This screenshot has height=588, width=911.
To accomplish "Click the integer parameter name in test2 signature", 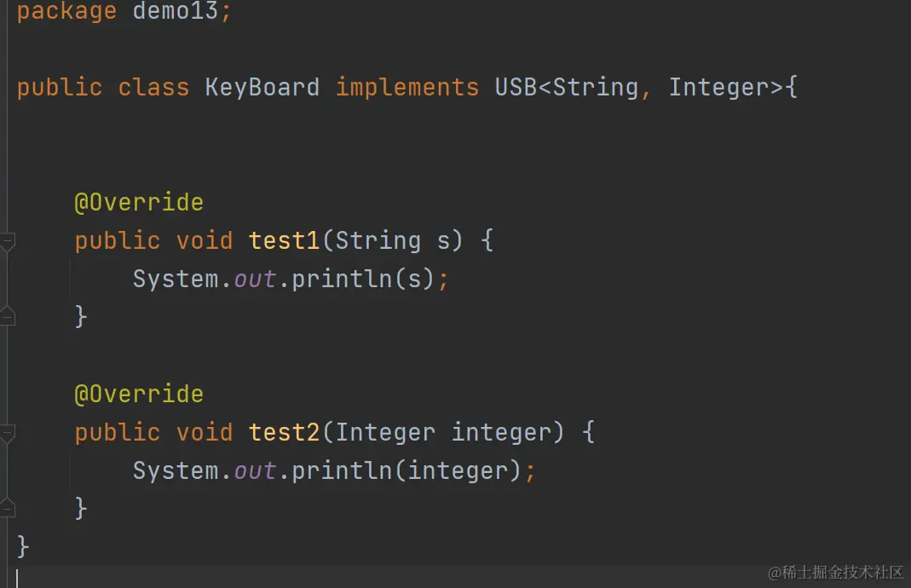I will [501, 432].
